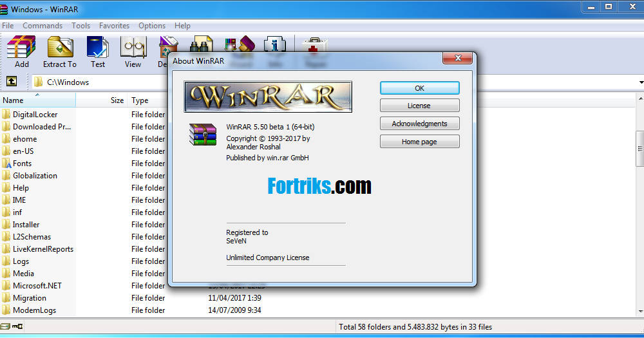Select the 'Microsoft.NET' folder name
The width and height of the screenshot is (644, 338).
click(x=37, y=285)
